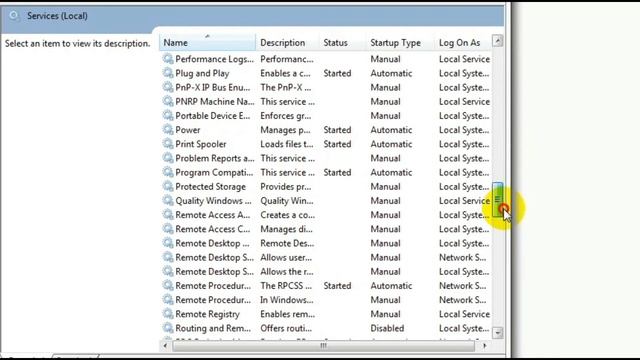Click 'Provides pr...' description text
The image size is (640, 360).
pos(285,187)
